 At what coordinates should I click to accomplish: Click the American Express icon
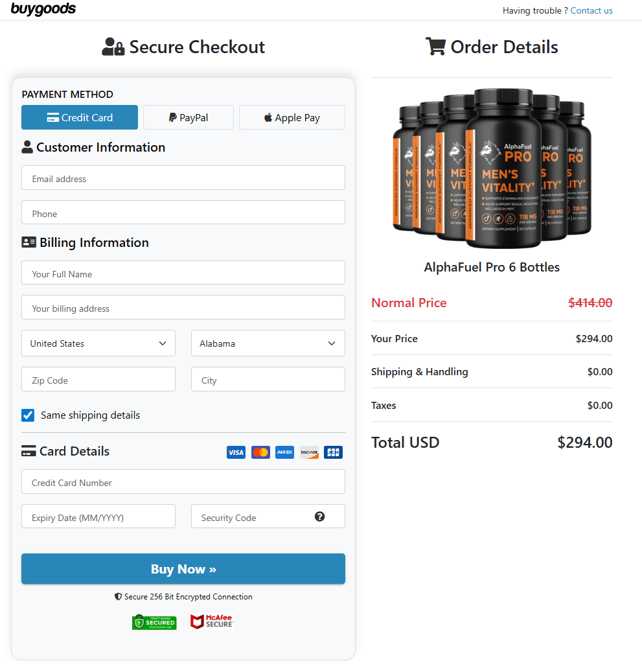click(284, 452)
